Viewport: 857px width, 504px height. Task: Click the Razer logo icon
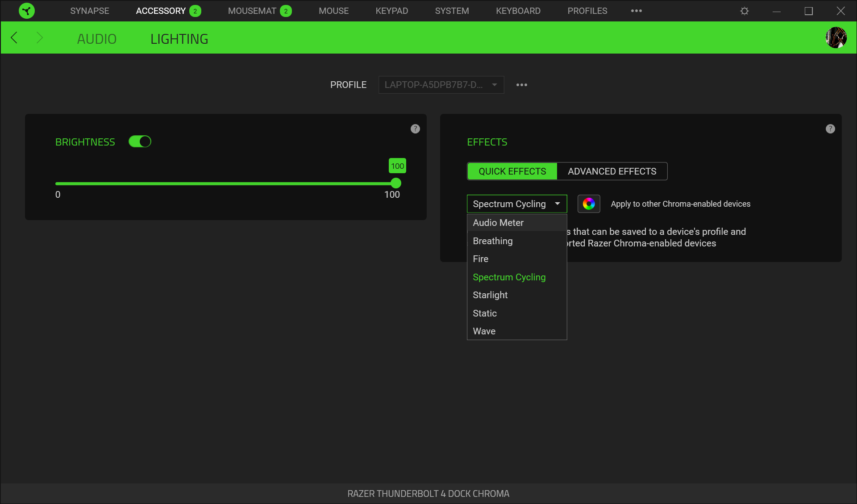[27, 11]
